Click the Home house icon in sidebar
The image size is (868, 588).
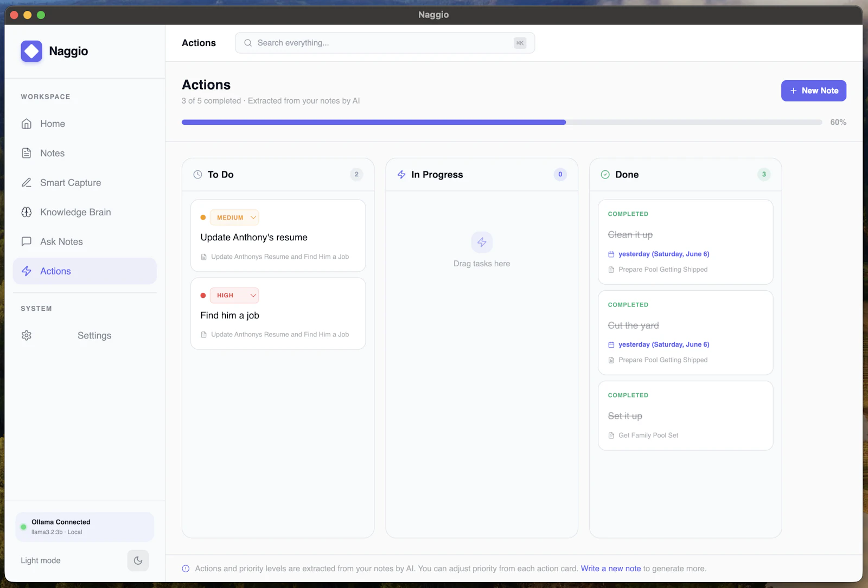[27, 124]
